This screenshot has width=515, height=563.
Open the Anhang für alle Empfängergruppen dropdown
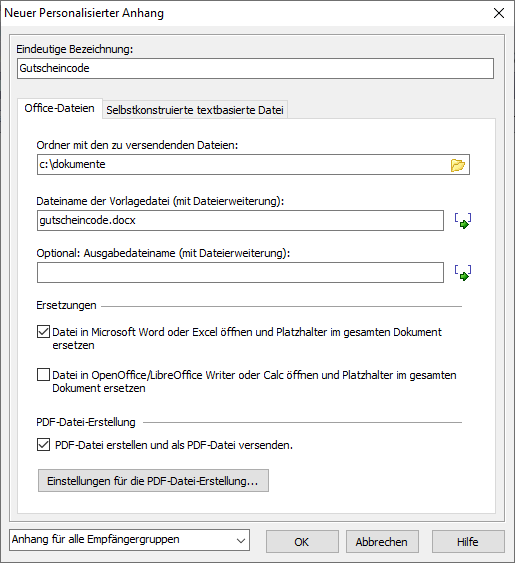(129, 540)
